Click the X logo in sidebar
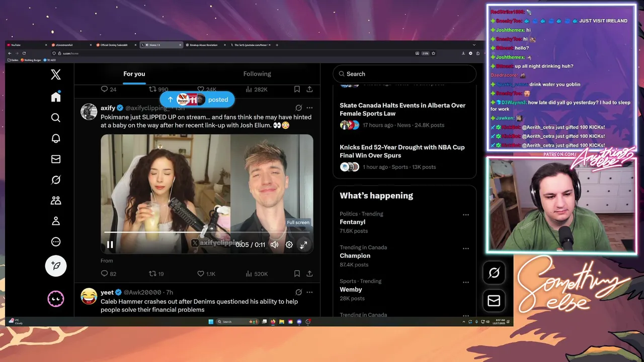 point(56,74)
